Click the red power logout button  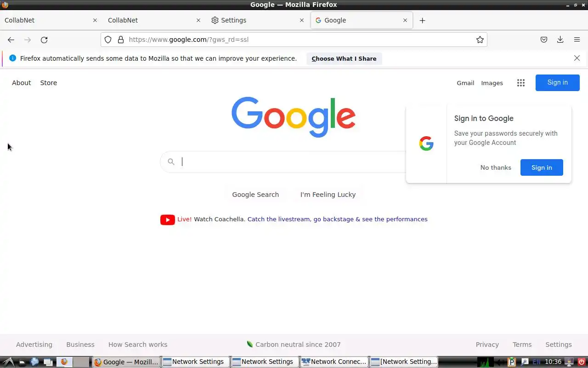tap(582, 362)
